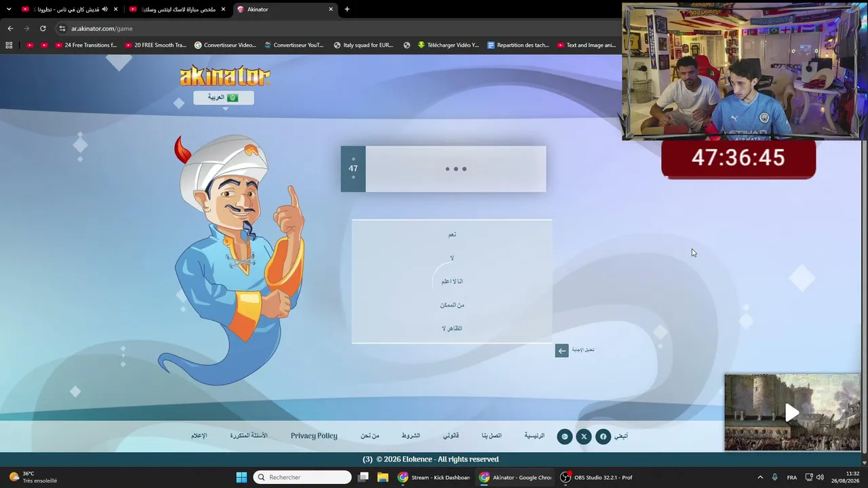Switch to Stream - Kick Dashboard window

point(434,477)
